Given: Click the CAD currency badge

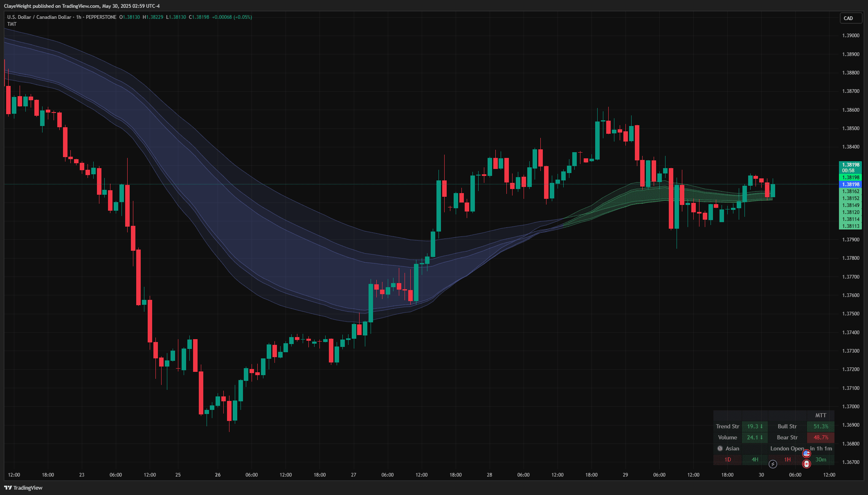Looking at the screenshot, I should coord(851,18).
